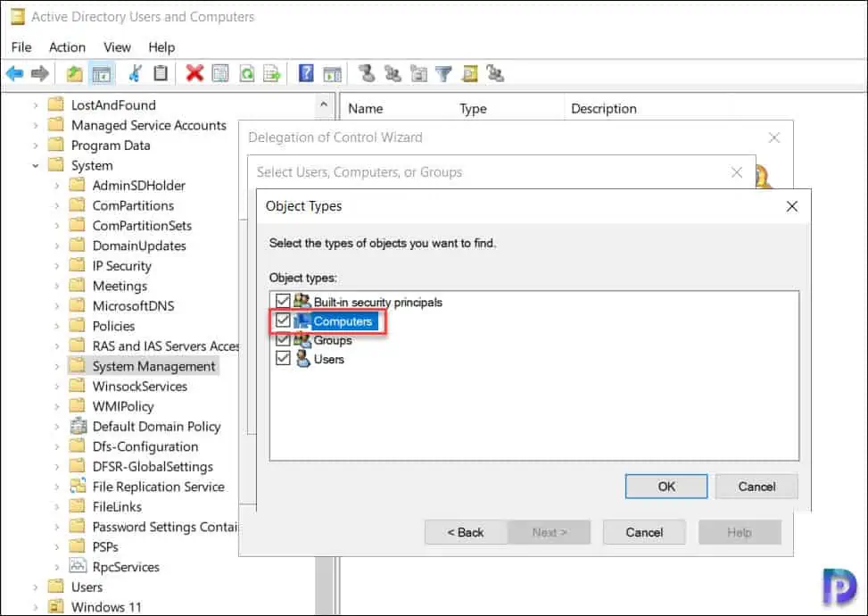This screenshot has height=616, width=868.
Task: Toggle the Users object type checkbox
Action: pyautogui.click(x=283, y=358)
